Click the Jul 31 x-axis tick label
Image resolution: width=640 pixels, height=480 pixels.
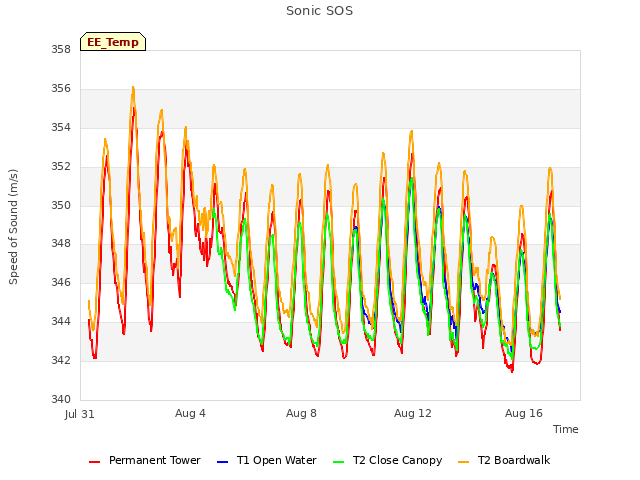click(80, 414)
